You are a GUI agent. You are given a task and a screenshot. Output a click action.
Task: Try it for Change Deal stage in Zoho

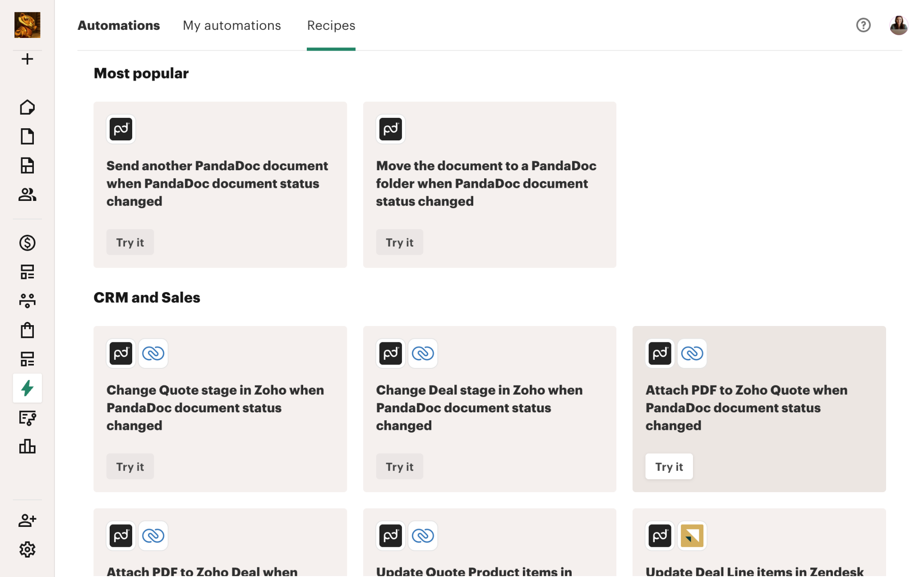coord(399,466)
